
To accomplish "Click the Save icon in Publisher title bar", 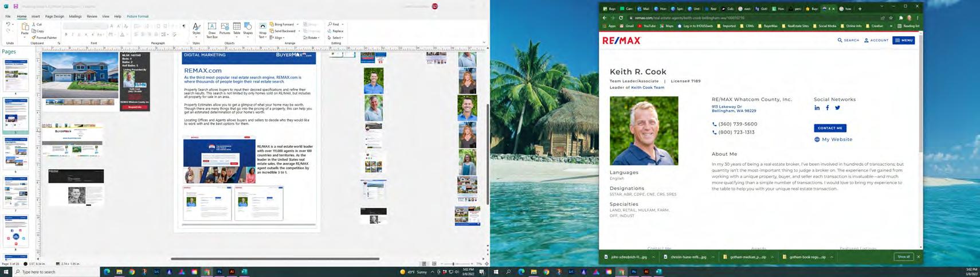I will 15,6.
